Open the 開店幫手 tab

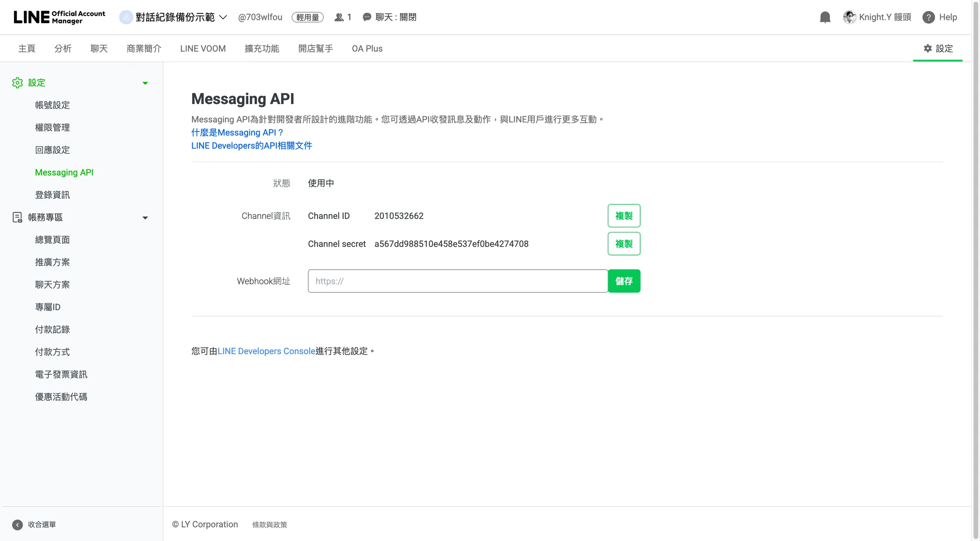[x=316, y=49]
